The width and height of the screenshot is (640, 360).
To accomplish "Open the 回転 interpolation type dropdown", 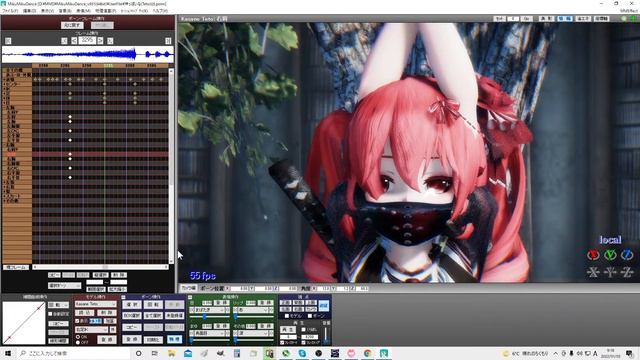I will point(58,305).
